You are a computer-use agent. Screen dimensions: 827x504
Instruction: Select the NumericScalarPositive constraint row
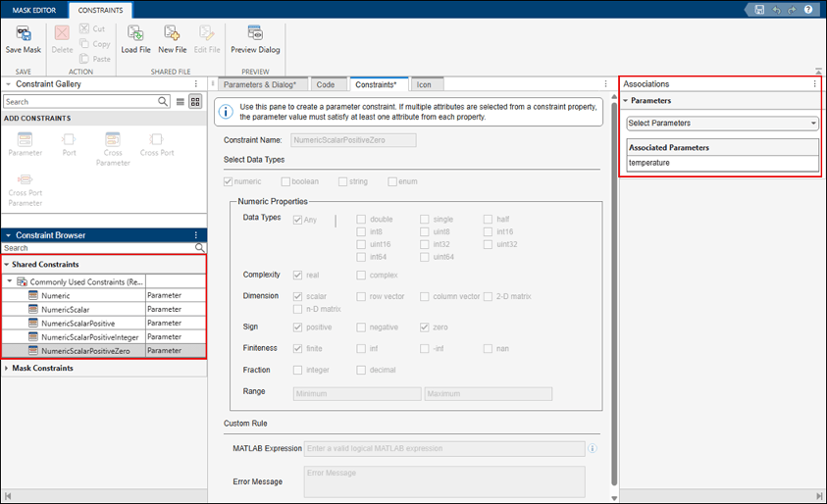(103, 323)
